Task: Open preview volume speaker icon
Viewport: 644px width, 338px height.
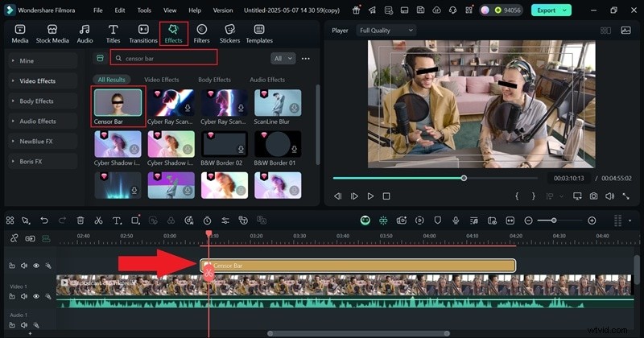Action: 610,196
